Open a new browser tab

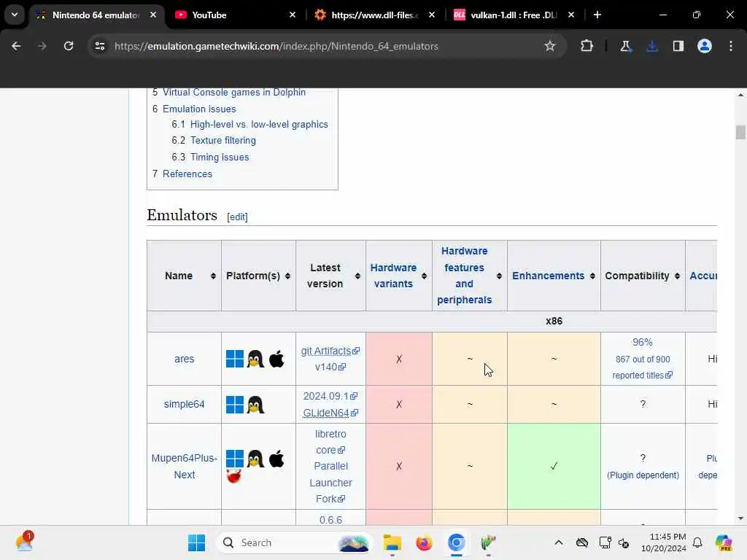click(x=597, y=15)
